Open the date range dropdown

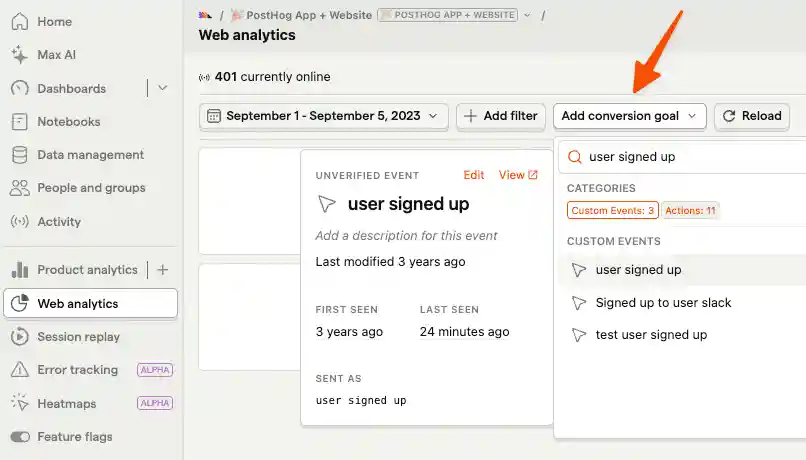click(323, 116)
